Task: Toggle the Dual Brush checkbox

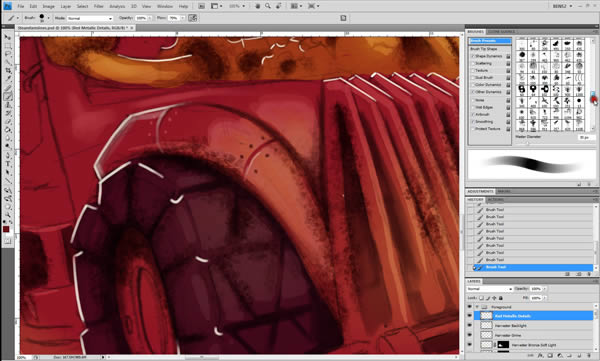Action: (473, 78)
